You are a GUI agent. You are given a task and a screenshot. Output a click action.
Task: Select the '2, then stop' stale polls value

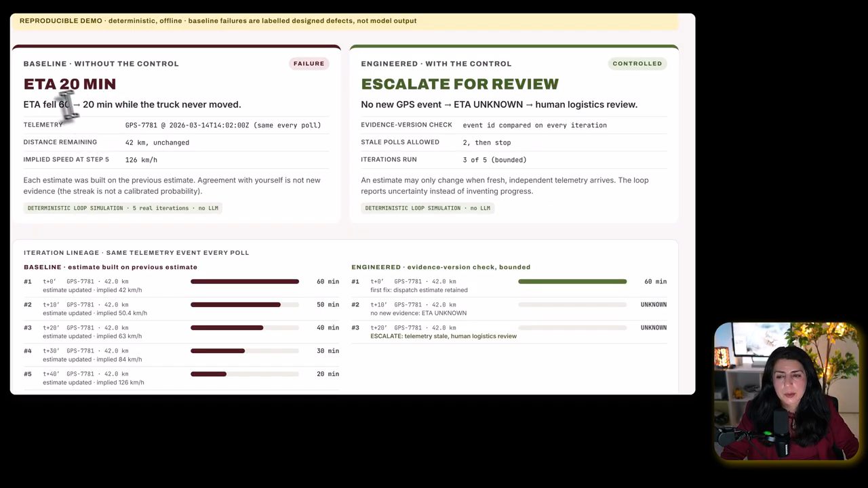(x=487, y=143)
